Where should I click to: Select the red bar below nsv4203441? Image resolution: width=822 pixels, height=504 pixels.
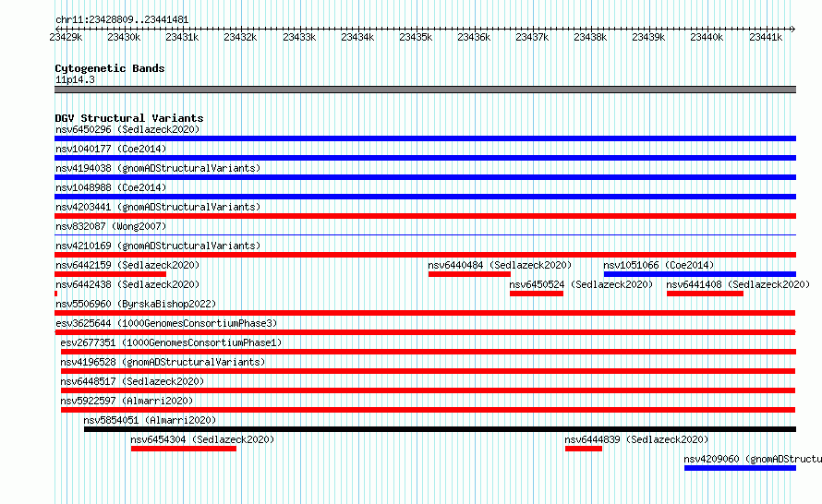coord(425,216)
